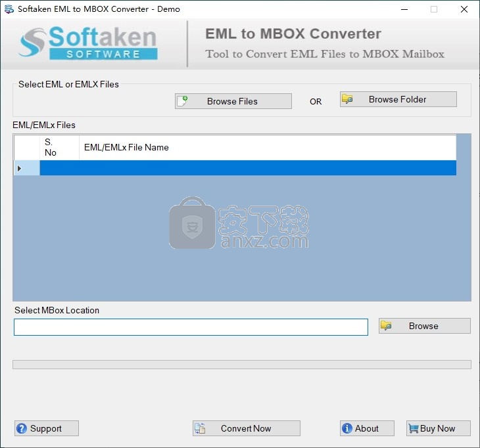The width and height of the screenshot is (480, 448).
Task: Open the About dialog
Action: coord(367,428)
